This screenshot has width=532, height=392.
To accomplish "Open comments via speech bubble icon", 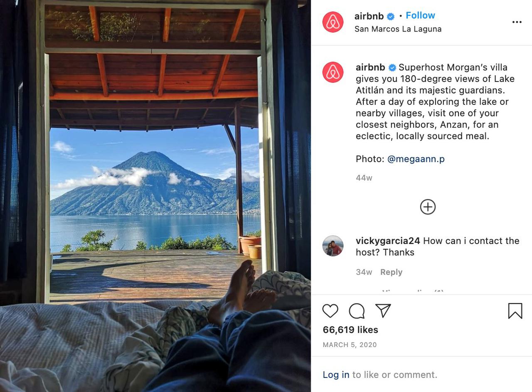I will click(x=357, y=311).
